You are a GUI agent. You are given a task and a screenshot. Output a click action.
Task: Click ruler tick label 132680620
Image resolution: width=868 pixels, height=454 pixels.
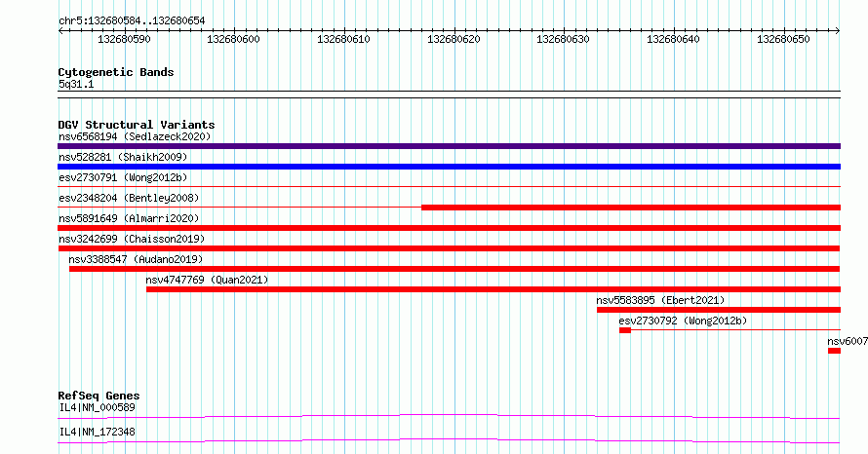pos(454,39)
